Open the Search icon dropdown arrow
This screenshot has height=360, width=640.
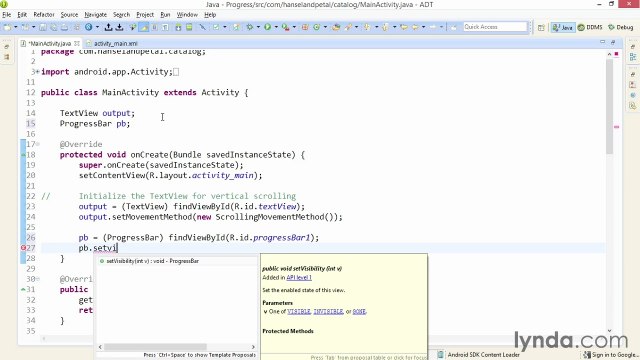point(356,27)
